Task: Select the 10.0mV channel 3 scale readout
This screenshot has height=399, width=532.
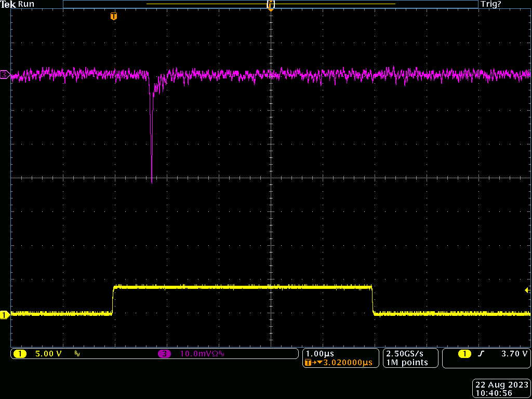Action: coord(199,354)
